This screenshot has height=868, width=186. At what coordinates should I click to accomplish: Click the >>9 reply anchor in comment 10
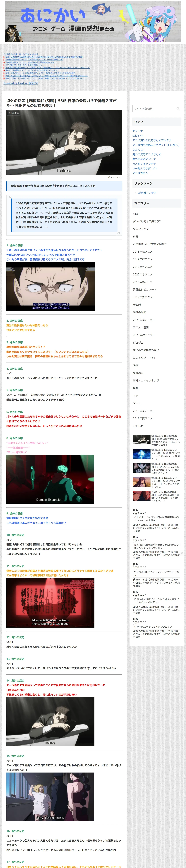point(9,540)
